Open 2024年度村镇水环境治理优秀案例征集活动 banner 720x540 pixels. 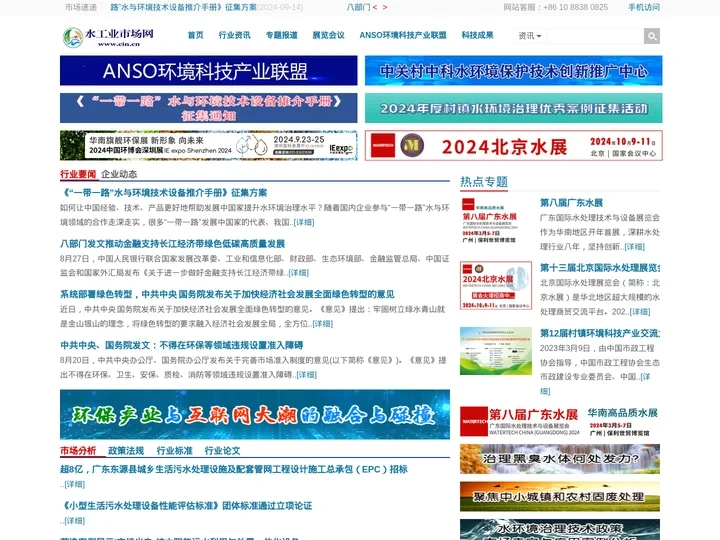513,108
